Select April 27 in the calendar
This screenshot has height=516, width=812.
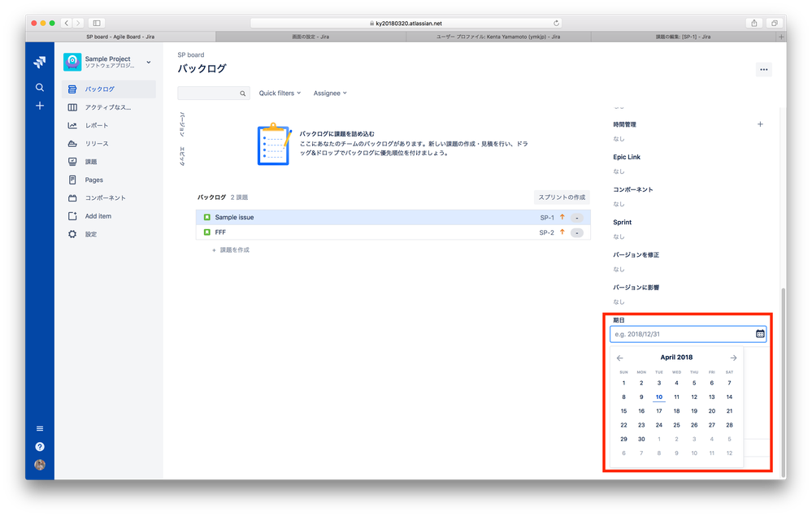point(711,426)
